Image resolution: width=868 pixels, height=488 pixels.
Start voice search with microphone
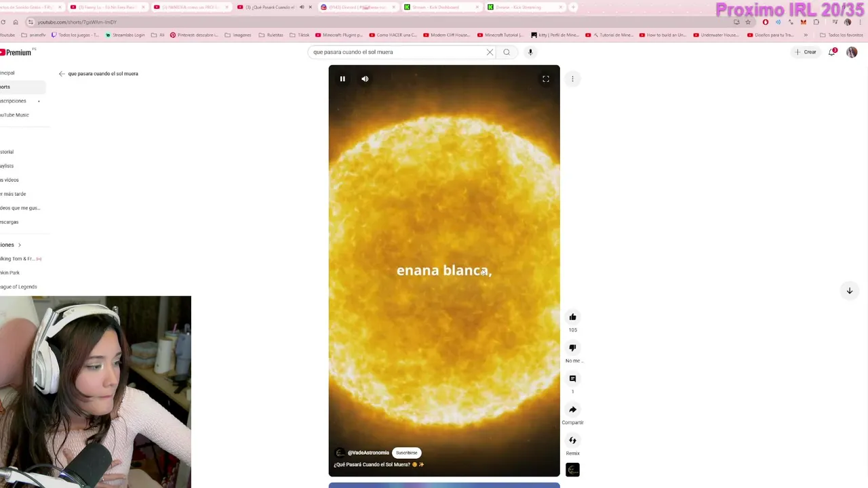point(530,52)
